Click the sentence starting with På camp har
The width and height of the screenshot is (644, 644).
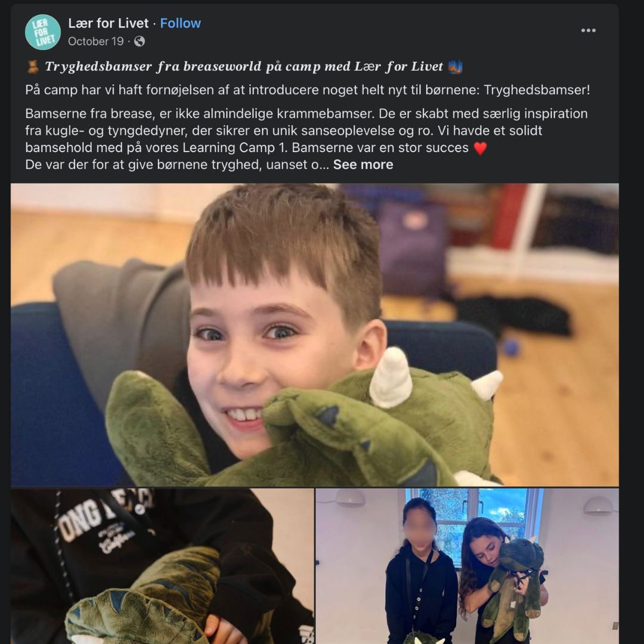[x=307, y=89]
